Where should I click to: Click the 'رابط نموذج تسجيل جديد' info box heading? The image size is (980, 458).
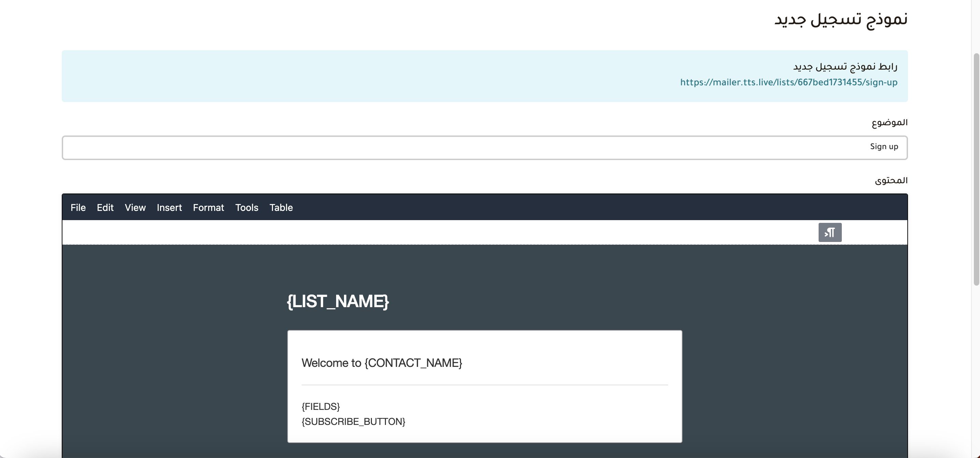pos(845,67)
